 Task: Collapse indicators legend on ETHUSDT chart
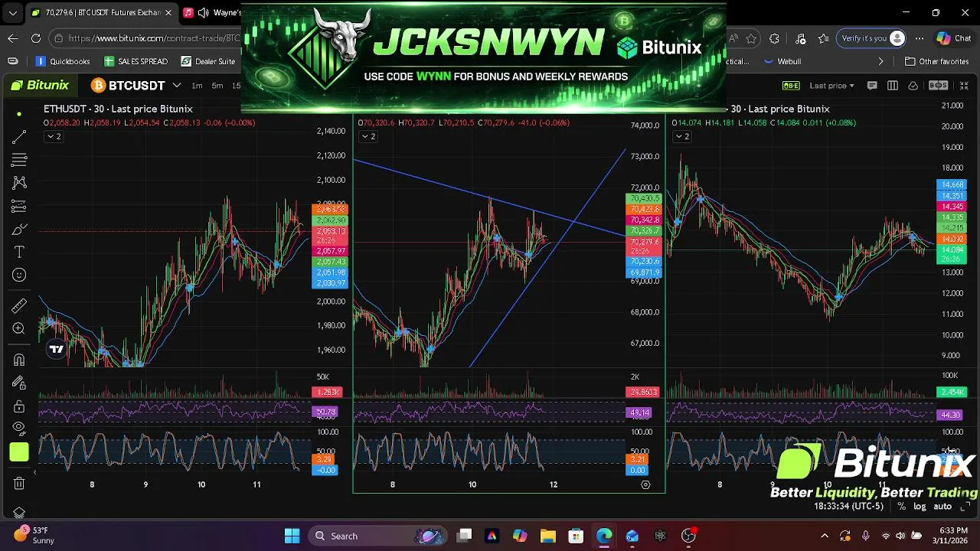pyautogui.click(x=53, y=136)
